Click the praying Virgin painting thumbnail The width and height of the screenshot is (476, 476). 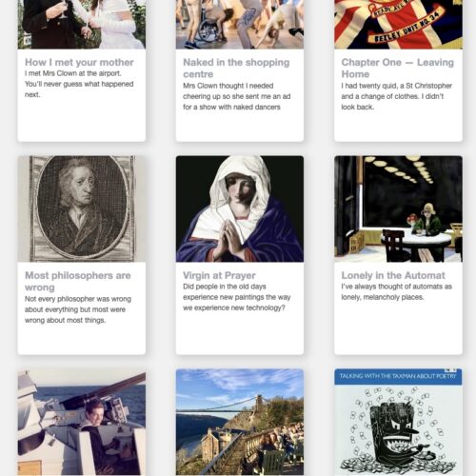tap(240, 208)
